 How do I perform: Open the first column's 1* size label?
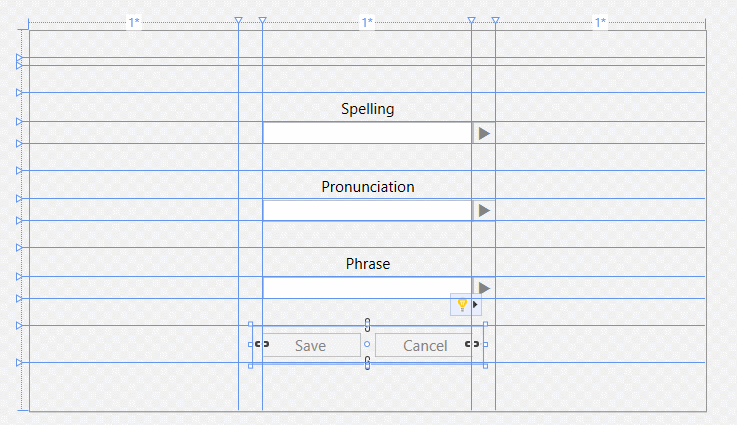(134, 22)
